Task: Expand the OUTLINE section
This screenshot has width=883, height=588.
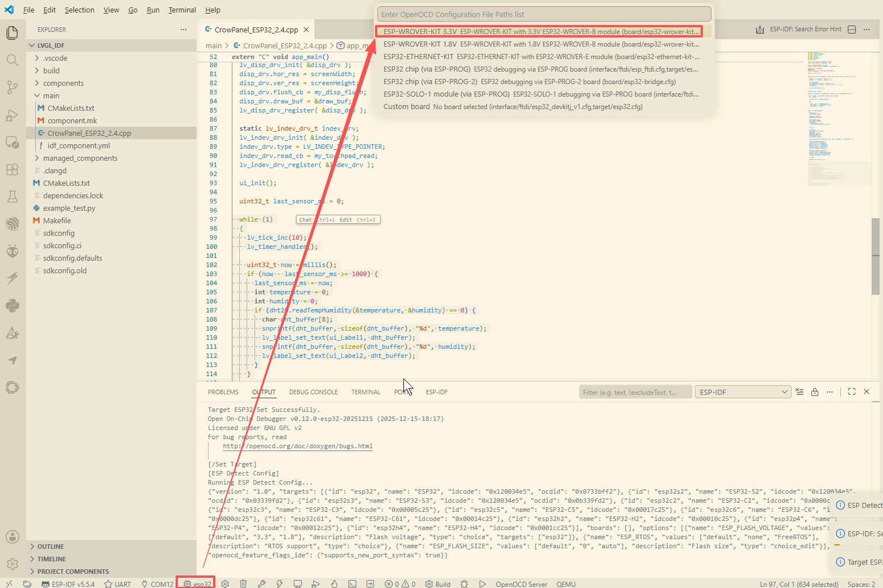Action: click(51, 547)
